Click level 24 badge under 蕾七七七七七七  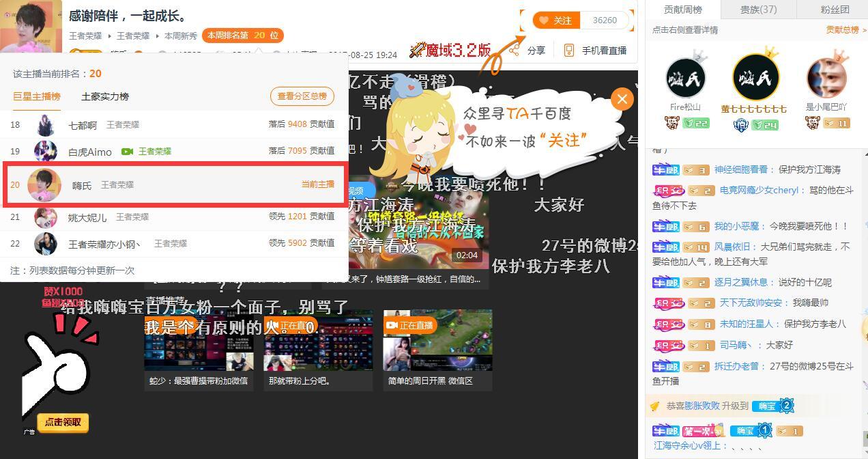[x=765, y=125]
